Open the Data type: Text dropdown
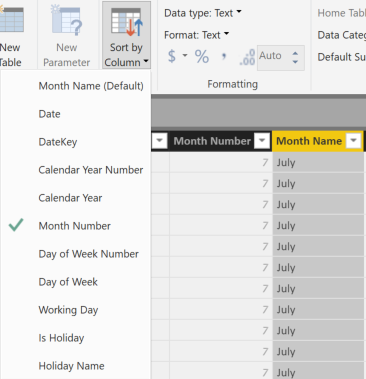Image resolution: width=366 pixels, height=379 pixels. [x=203, y=13]
